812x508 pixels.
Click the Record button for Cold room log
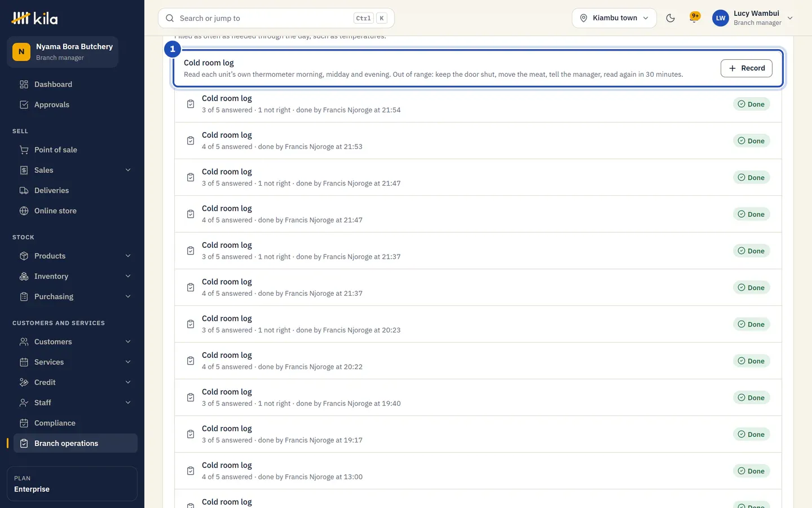(747, 68)
